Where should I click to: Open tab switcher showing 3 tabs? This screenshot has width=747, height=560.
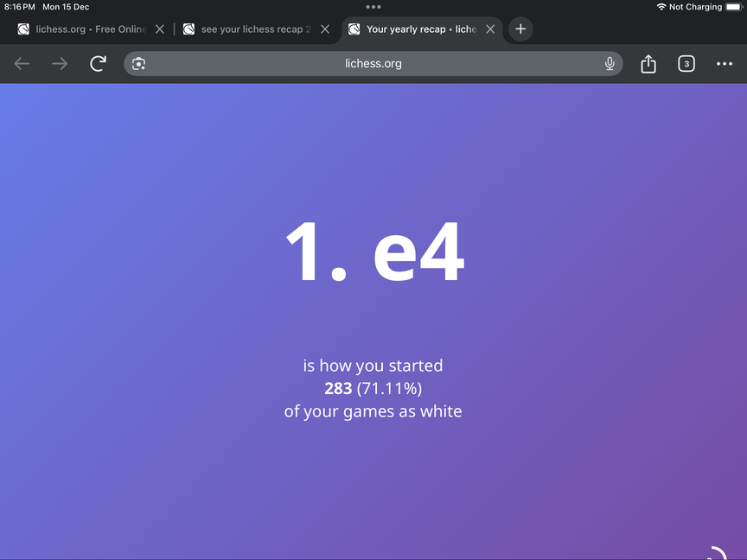tap(686, 64)
